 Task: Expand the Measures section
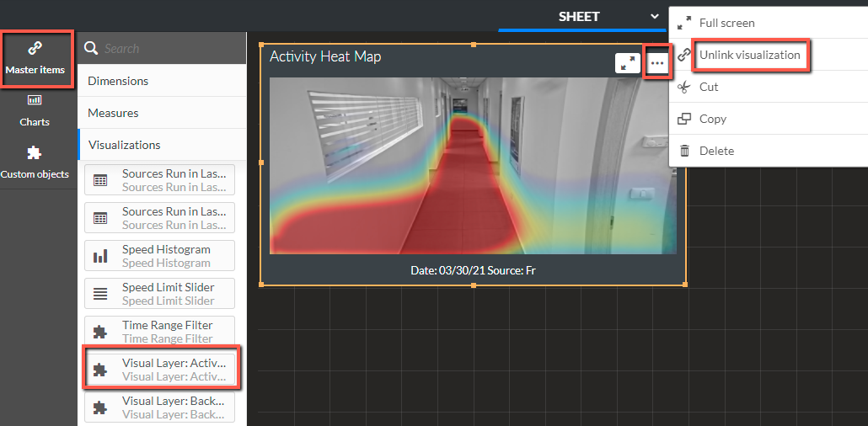coord(162,113)
